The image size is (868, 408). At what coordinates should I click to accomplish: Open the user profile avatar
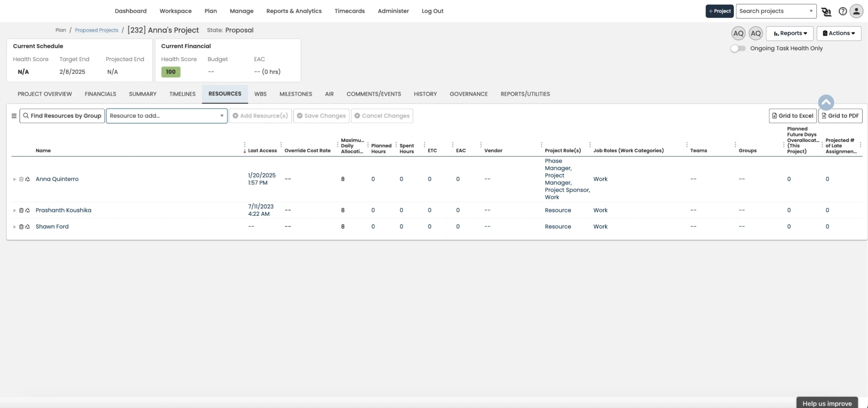[856, 11]
